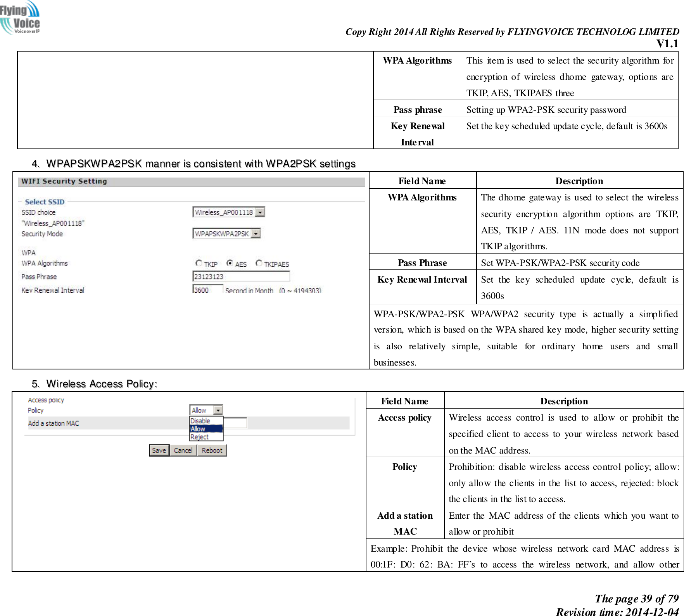Click 'Set WPA-PSK/WPA2-PSK security code' text

coord(560,263)
